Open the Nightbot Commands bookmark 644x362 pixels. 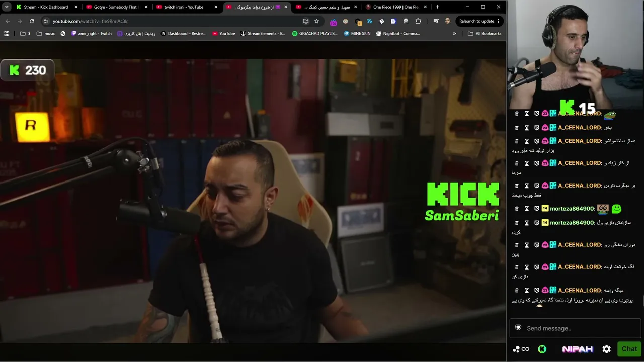click(398, 34)
